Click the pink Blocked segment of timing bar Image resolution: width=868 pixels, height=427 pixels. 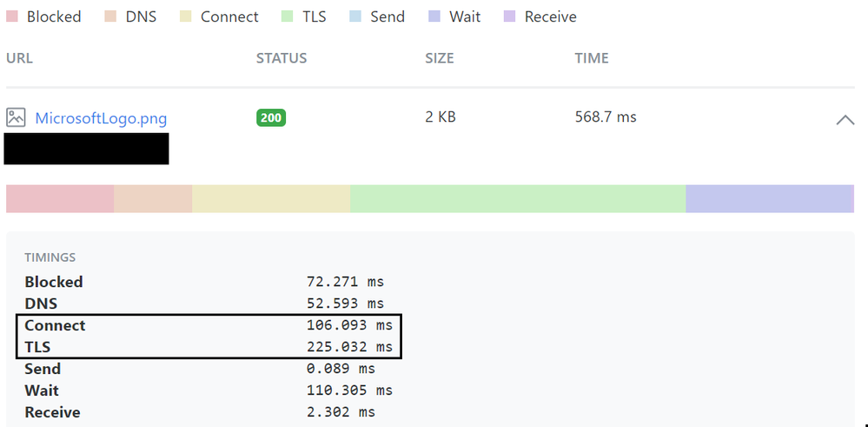point(60,199)
